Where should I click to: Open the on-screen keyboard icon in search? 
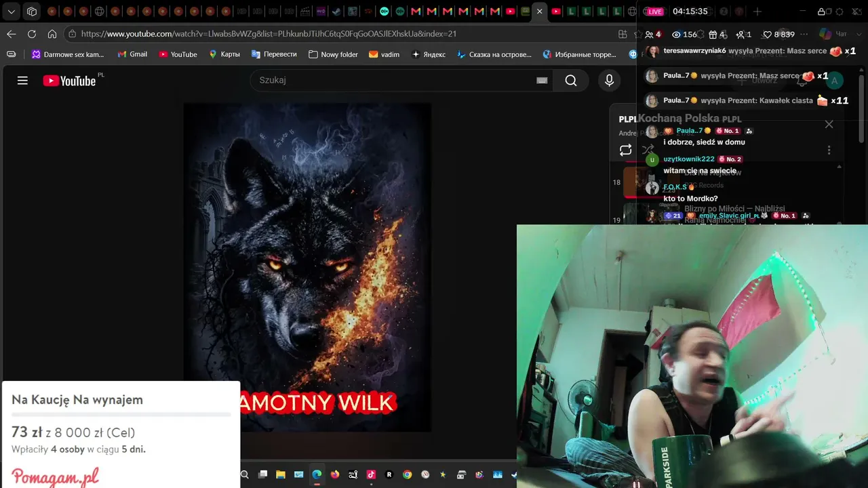pyautogui.click(x=542, y=80)
